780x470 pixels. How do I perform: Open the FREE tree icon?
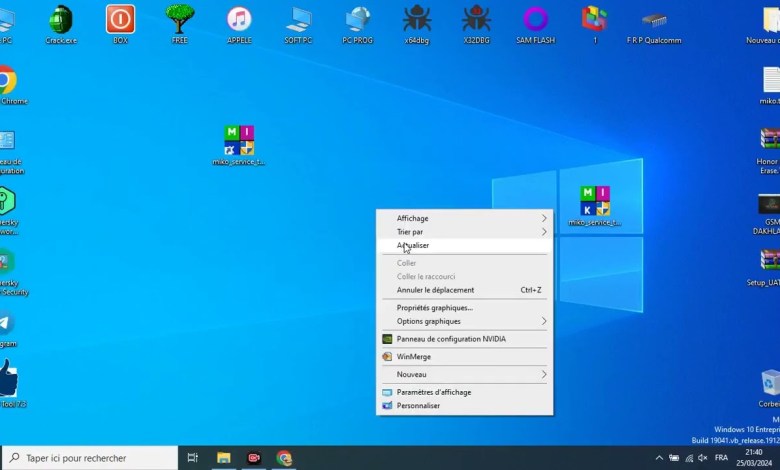(180, 20)
